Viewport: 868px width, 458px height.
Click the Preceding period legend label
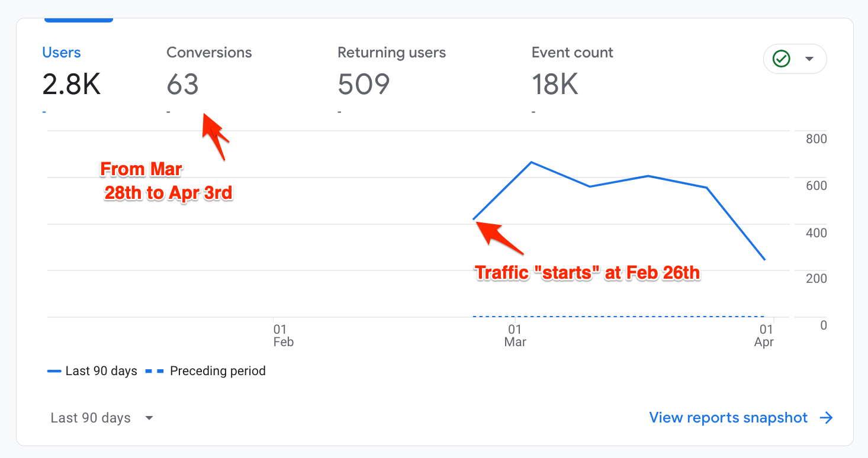[217, 372]
